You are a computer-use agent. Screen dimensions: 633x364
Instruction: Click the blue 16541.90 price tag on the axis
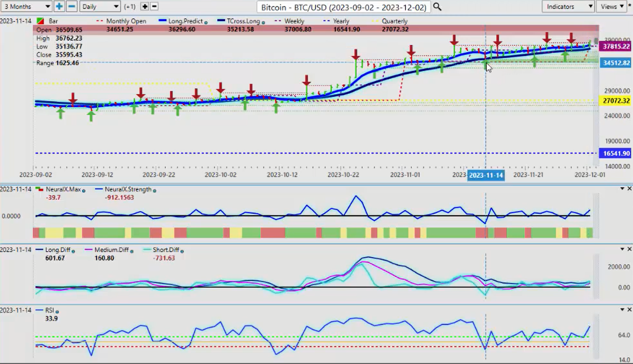coord(616,153)
